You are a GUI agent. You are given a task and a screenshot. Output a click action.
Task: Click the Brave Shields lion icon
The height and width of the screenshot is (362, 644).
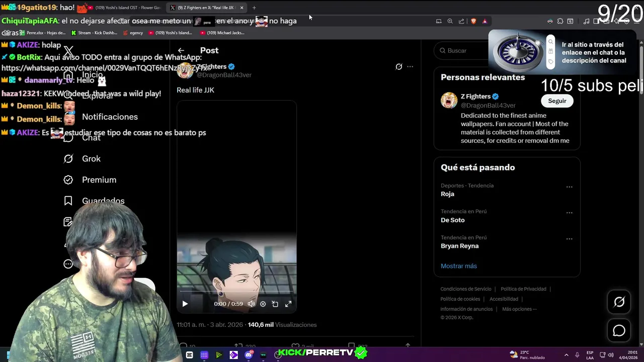pos(473,21)
